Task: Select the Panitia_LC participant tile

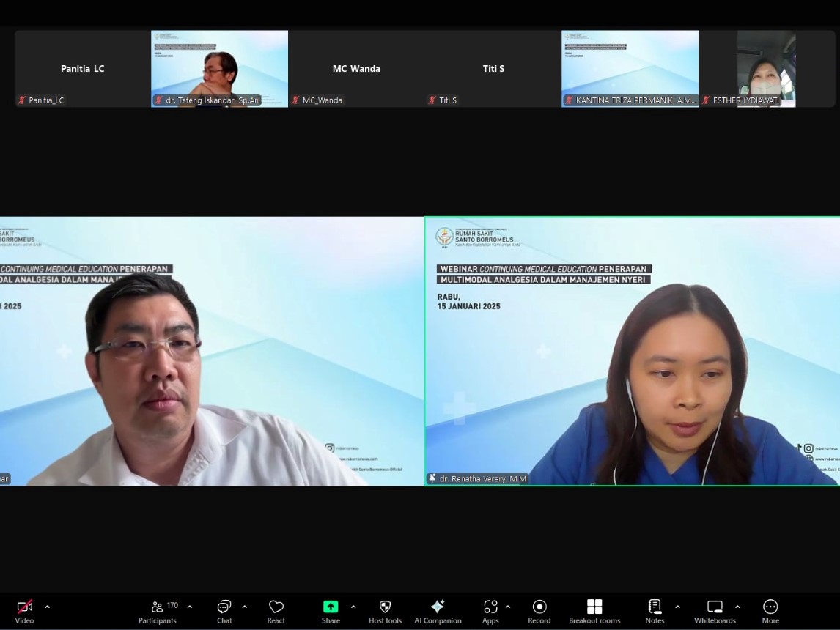Action: (82, 68)
